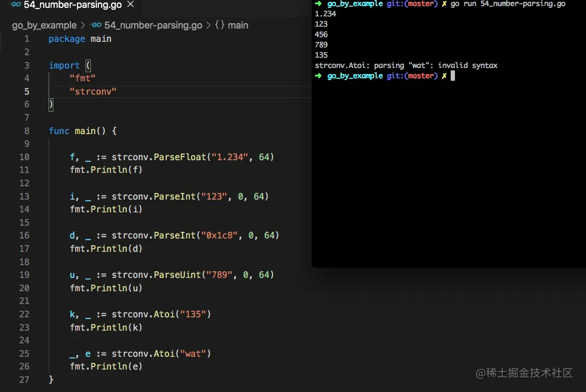Click the Go file icon in breadcrumb
Screen dimensions: 586x392
96,25
